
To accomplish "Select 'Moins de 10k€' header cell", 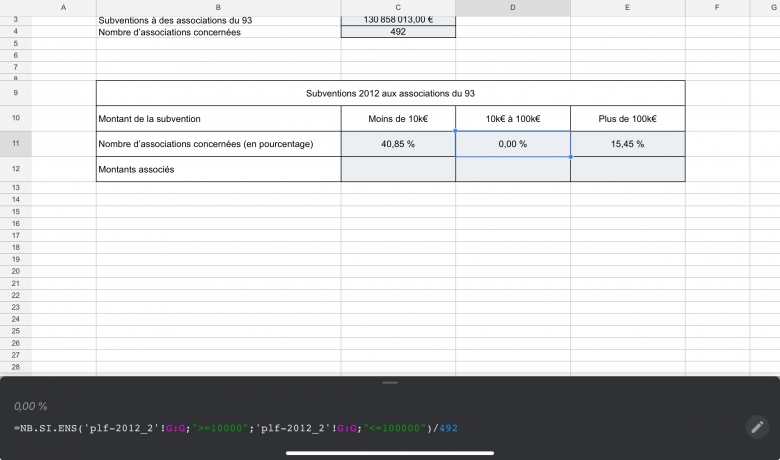I will coord(398,118).
